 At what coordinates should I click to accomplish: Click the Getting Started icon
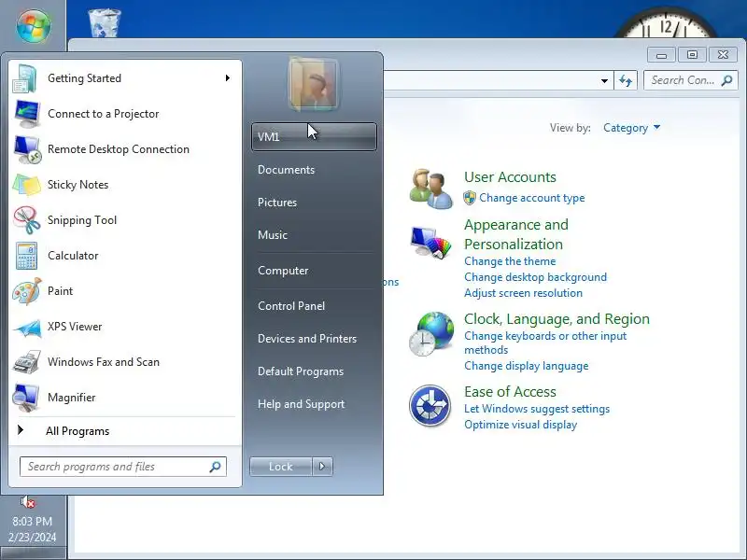[25, 78]
